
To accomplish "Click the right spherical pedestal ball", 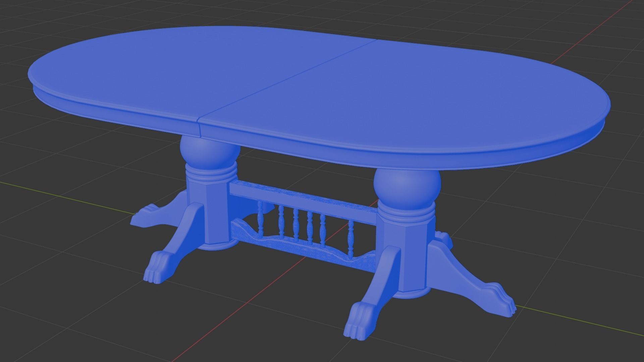I will click(x=407, y=189).
